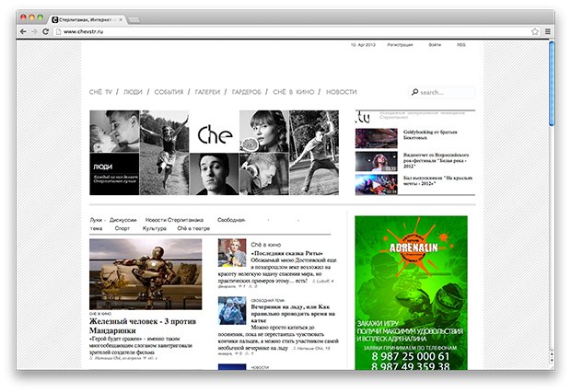The width and height of the screenshot is (571, 392).
Task: Reload the page with the refresh icon
Action: pyautogui.click(x=46, y=31)
